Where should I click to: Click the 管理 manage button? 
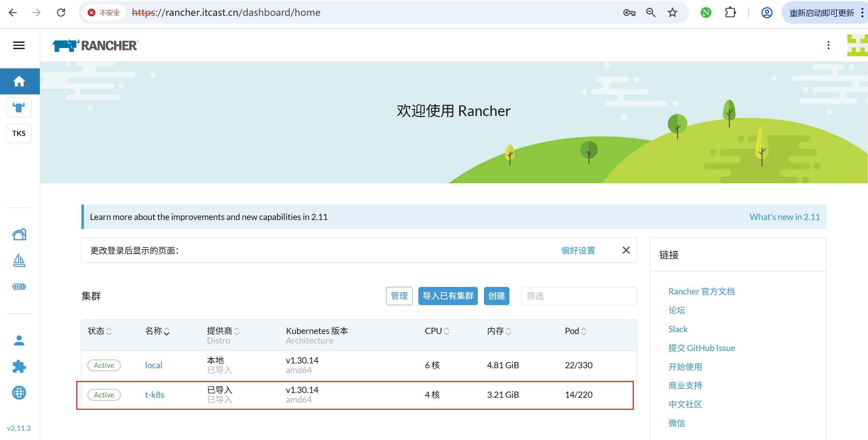tap(399, 296)
